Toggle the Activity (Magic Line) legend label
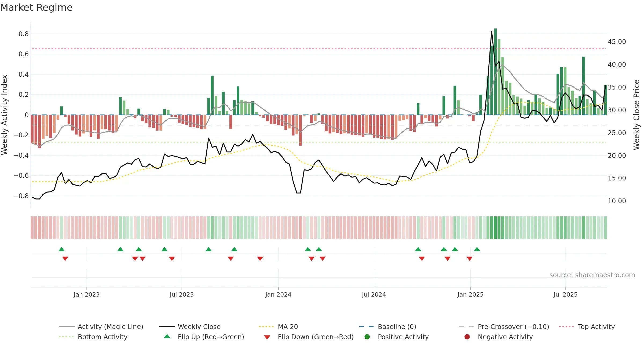This screenshot has height=362, width=644. pos(111,327)
